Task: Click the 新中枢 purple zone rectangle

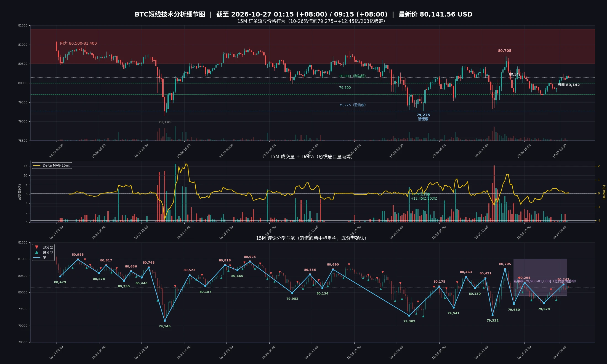Action: pyautogui.click(x=540, y=277)
